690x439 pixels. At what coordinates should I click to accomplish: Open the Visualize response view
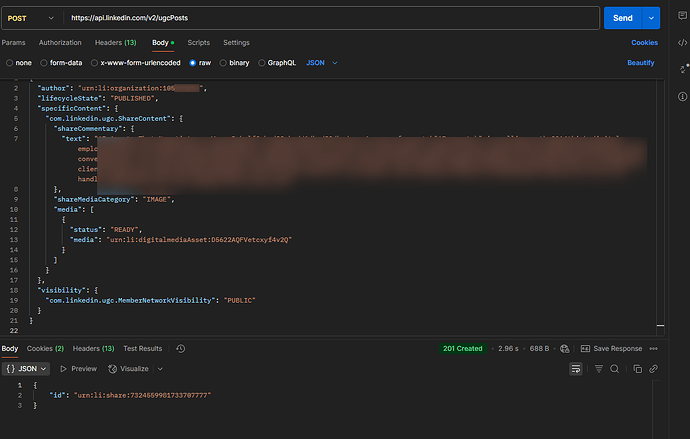(128, 369)
